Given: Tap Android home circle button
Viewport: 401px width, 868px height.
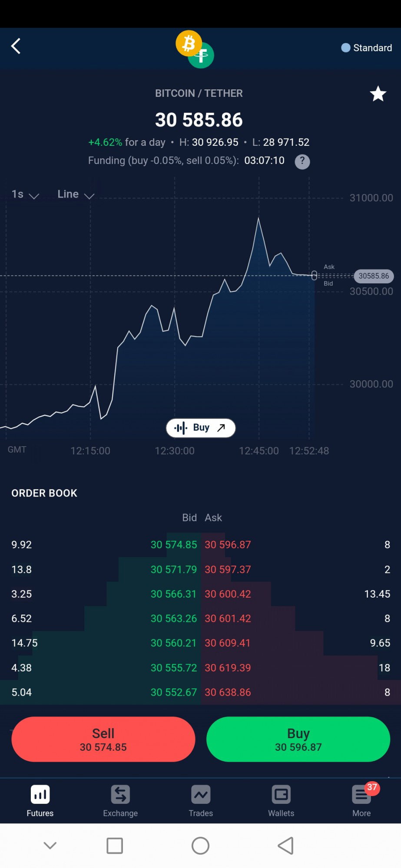Looking at the screenshot, I should pyautogui.click(x=200, y=845).
